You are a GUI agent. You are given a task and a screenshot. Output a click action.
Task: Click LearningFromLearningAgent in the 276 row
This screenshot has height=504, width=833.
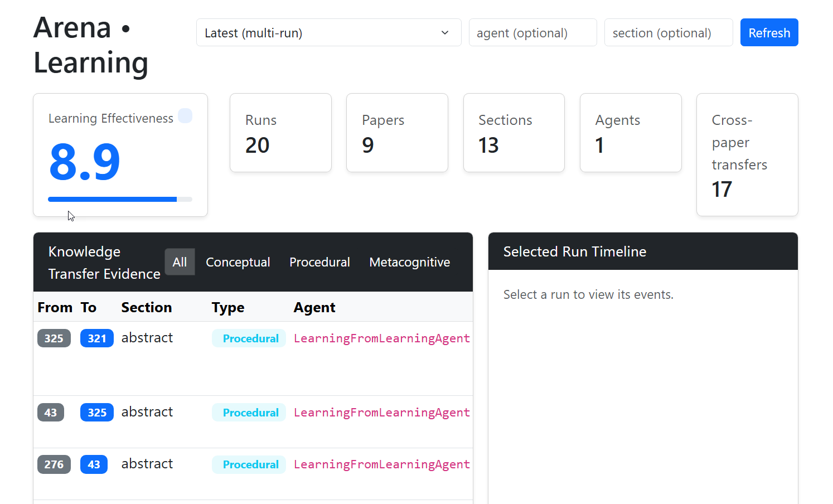point(381,464)
